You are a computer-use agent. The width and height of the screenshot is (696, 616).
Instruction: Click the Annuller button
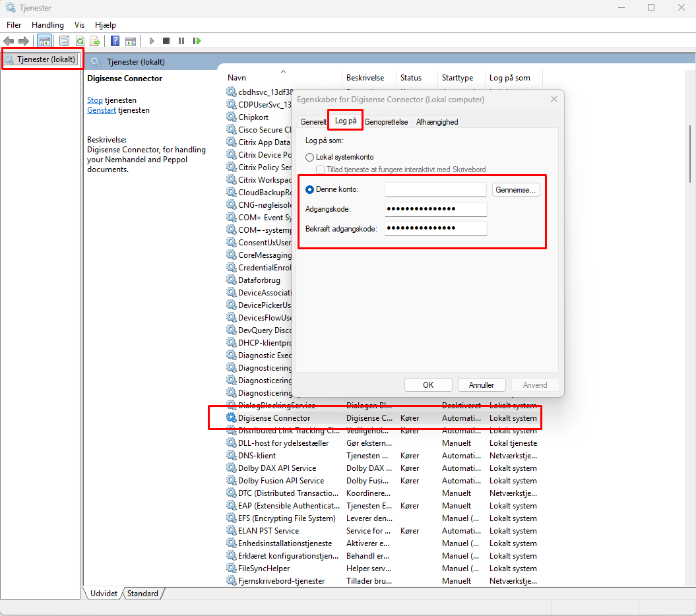click(482, 385)
